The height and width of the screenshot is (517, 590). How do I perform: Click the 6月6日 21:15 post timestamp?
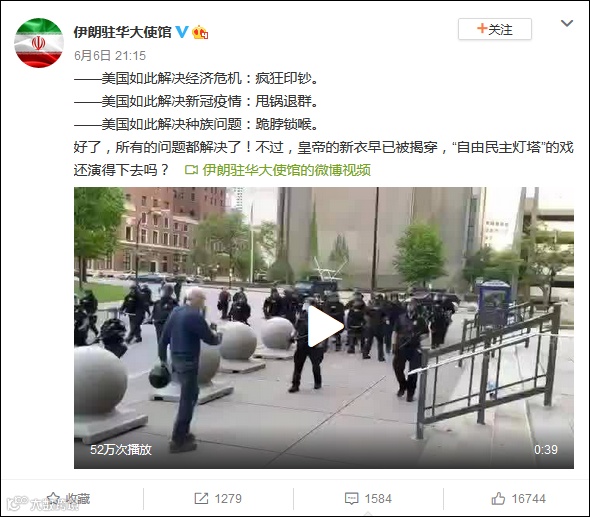110,56
